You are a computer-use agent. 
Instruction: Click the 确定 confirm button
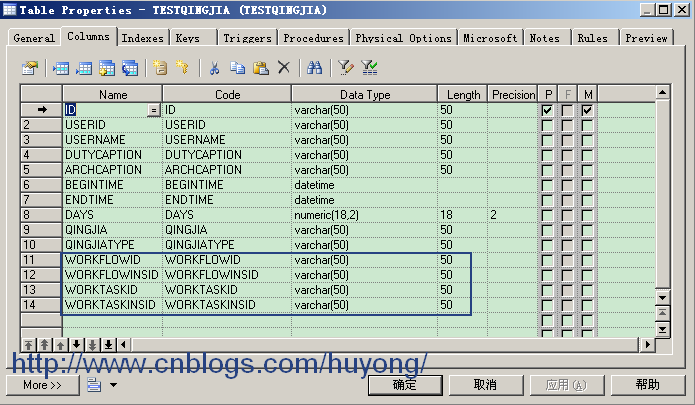pos(405,385)
